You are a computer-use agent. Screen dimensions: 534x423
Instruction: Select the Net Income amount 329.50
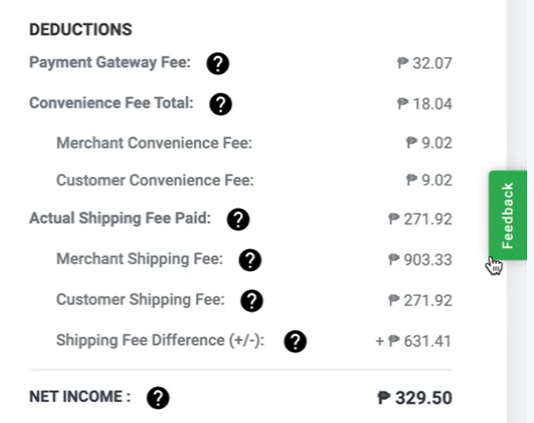pos(415,398)
